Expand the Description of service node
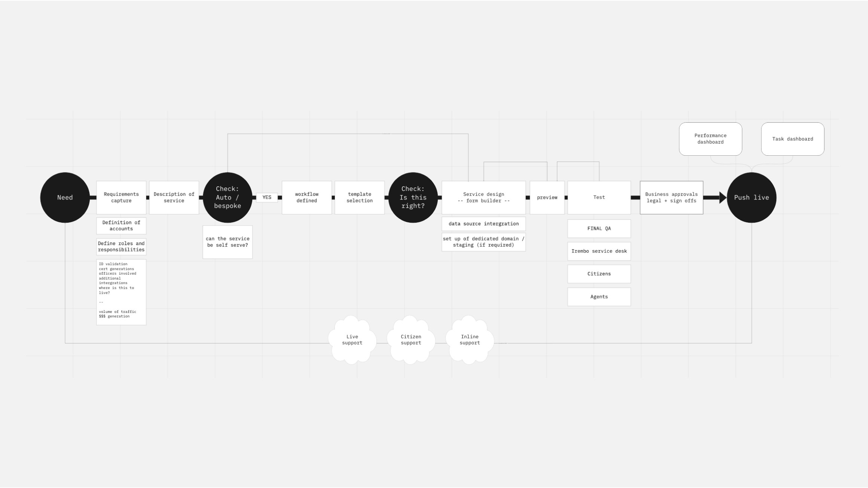Image resolution: width=868 pixels, height=488 pixels. (174, 197)
